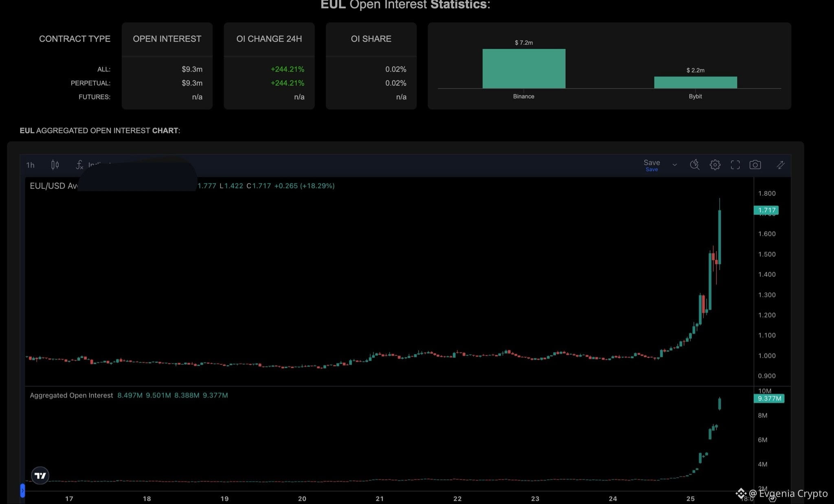Image resolution: width=834 pixels, height=504 pixels.
Task: Open chart settings gear icon
Action: 715,165
